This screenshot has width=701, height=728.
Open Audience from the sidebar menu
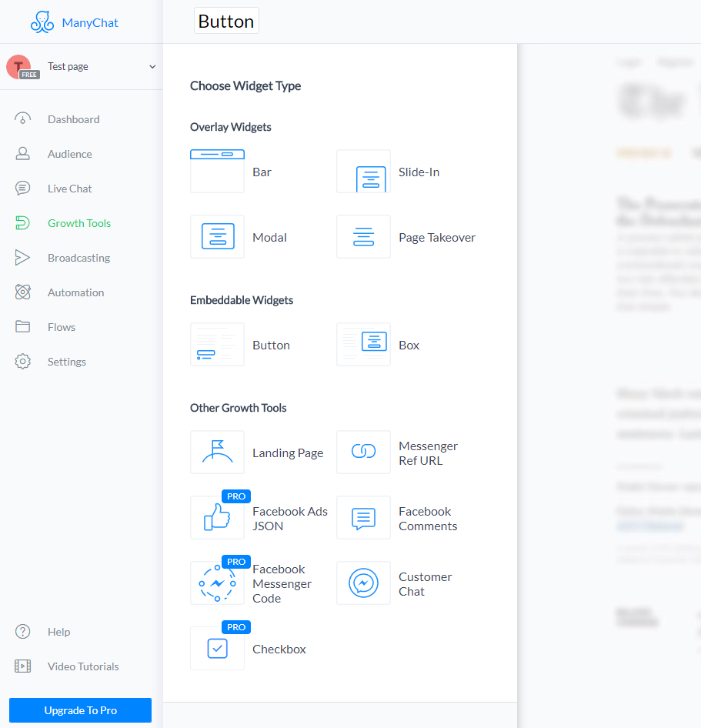(69, 154)
